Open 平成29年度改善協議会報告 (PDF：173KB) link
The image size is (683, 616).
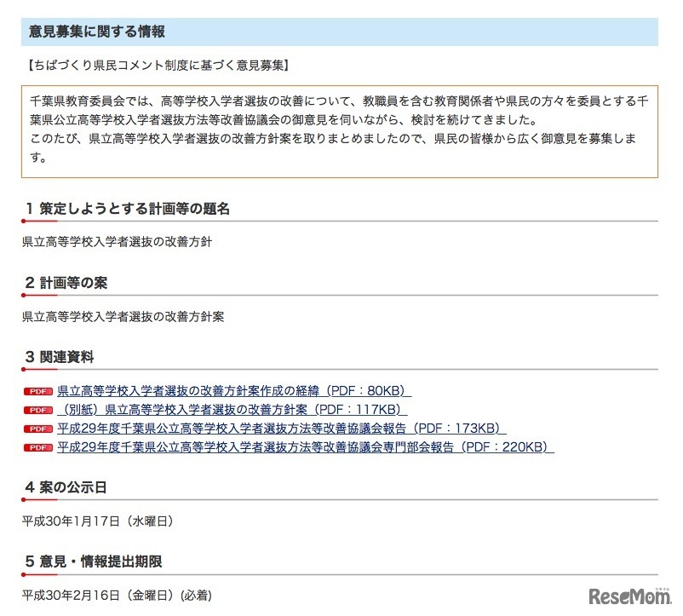281,429
